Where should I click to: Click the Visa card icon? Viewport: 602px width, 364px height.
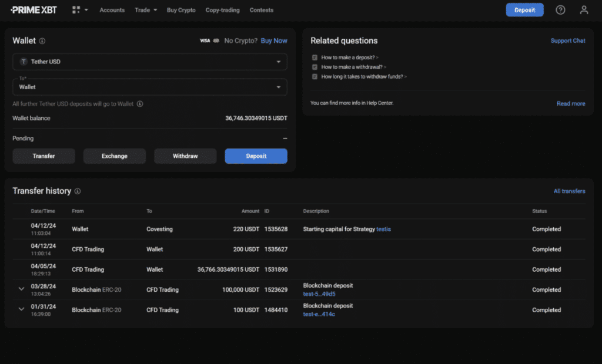click(205, 41)
